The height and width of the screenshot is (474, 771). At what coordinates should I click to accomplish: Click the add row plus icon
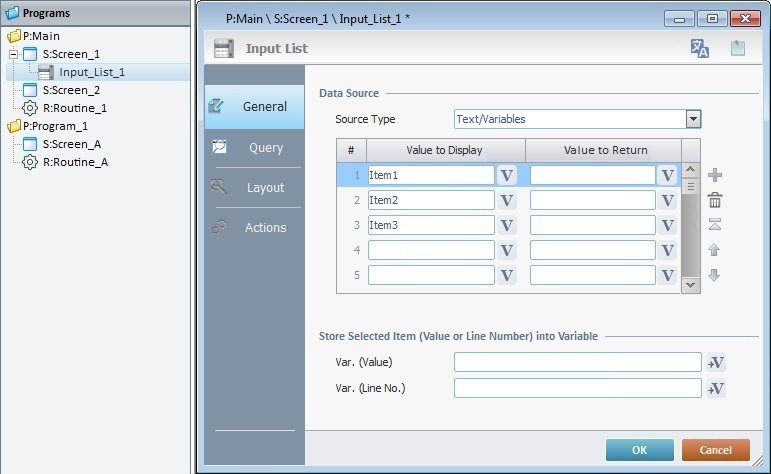pos(715,175)
